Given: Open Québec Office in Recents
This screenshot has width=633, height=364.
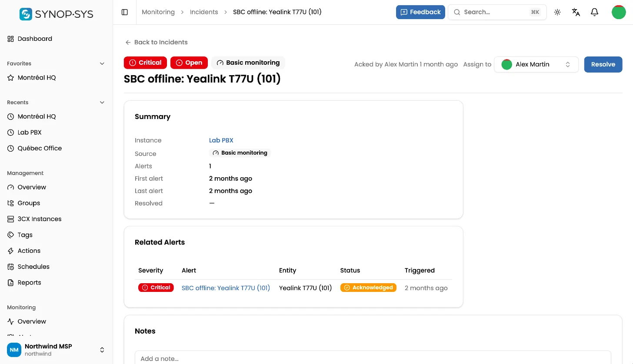Looking at the screenshot, I should (40, 148).
